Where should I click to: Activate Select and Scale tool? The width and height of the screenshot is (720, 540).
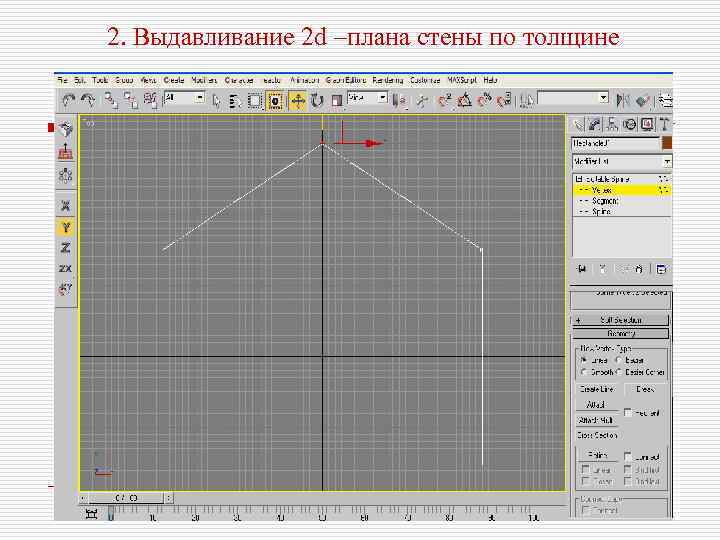tap(337, 101)
